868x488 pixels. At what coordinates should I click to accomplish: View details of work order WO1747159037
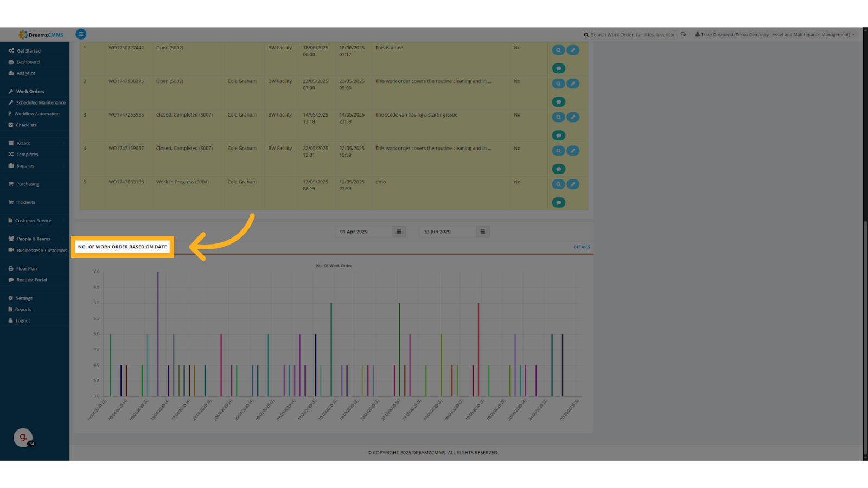pos(558,151)
